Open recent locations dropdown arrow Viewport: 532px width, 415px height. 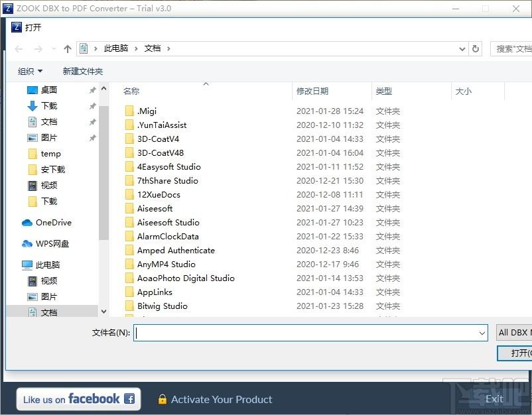tap(54, 49)
